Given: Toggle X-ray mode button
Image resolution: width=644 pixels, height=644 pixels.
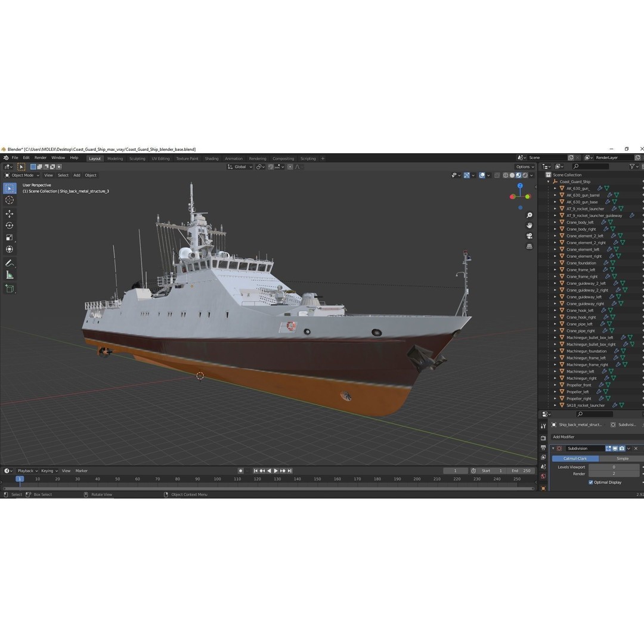Looking at the screenshot, I should (x=497, y=175).
